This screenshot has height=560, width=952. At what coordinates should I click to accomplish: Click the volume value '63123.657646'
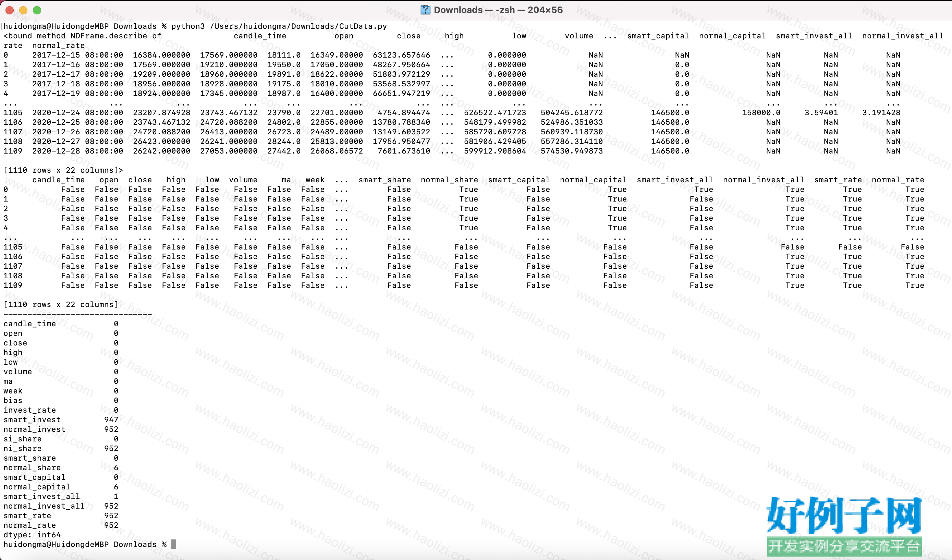(401, 55)
